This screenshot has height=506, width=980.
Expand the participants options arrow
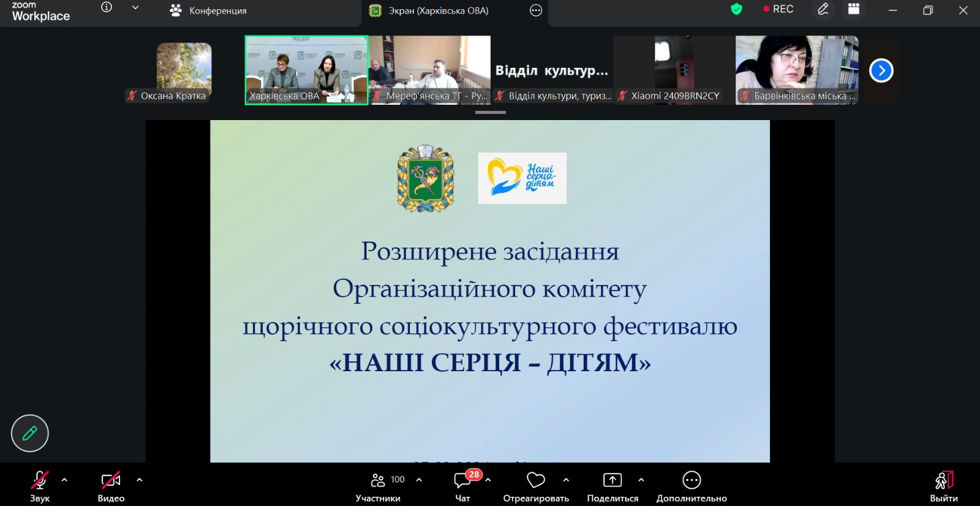[419, 480]
